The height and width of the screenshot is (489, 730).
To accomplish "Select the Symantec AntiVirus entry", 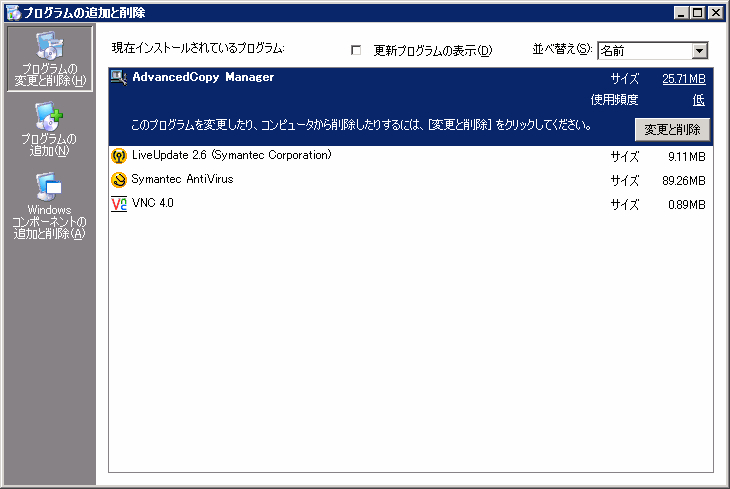I will [x=411, y=179].
